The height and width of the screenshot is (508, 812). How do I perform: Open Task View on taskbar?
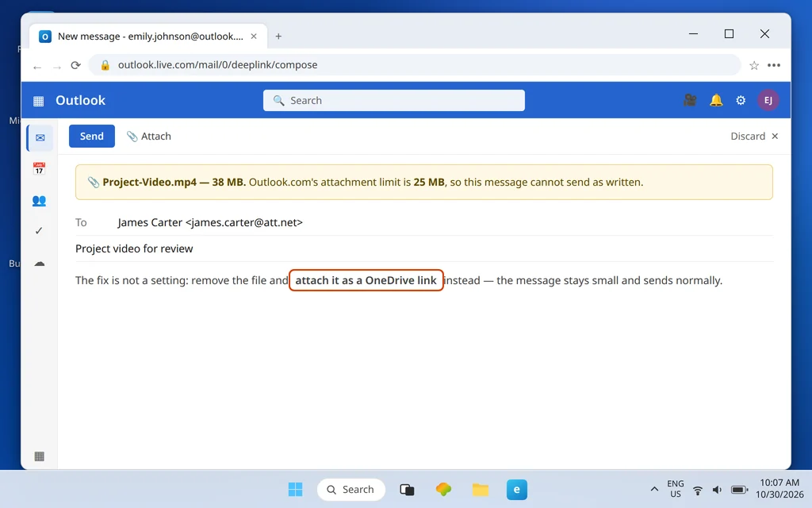click(x=407, y=489)
